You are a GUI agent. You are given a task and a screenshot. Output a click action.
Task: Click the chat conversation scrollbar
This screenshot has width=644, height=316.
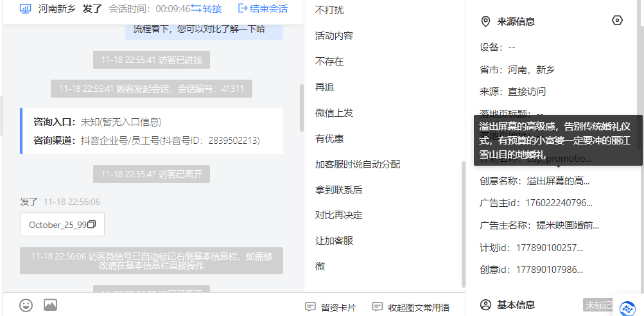(x=302, y=108)
